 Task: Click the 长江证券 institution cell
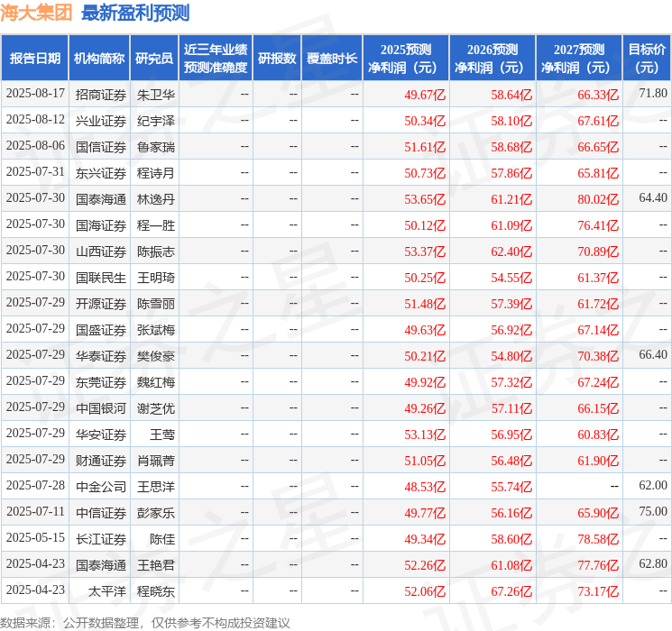pos(101,539)
